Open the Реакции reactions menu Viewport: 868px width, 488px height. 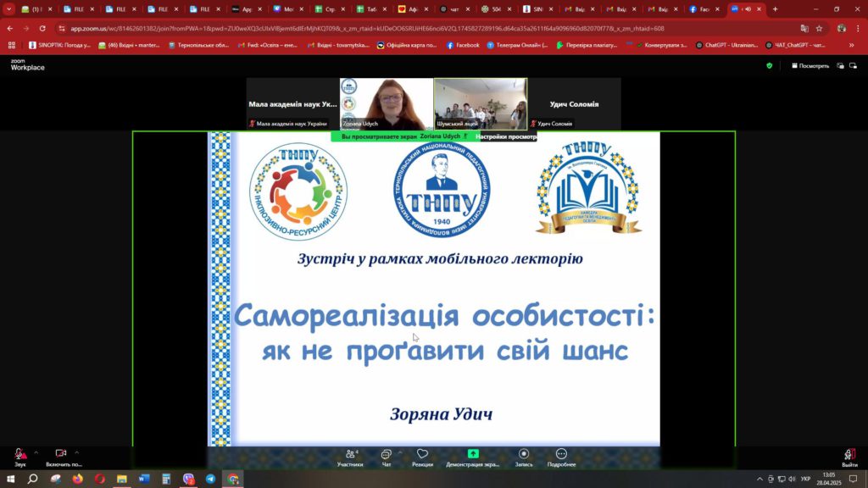click(x=422, y=457)
